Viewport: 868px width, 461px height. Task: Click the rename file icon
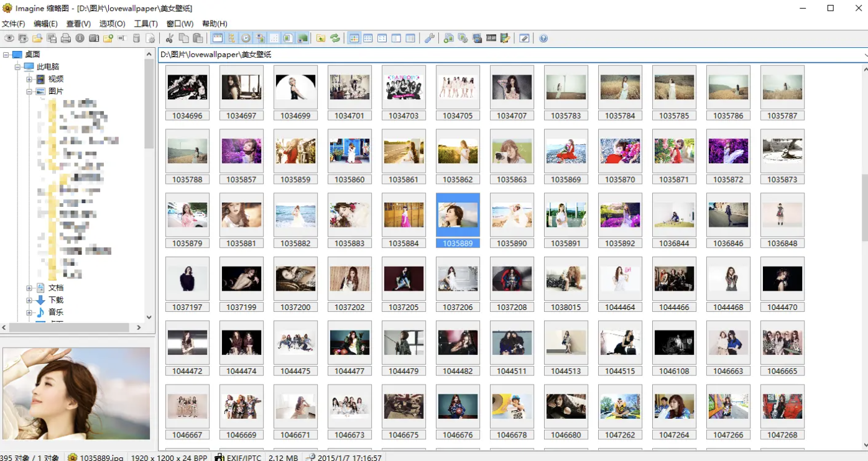[122, 39]
